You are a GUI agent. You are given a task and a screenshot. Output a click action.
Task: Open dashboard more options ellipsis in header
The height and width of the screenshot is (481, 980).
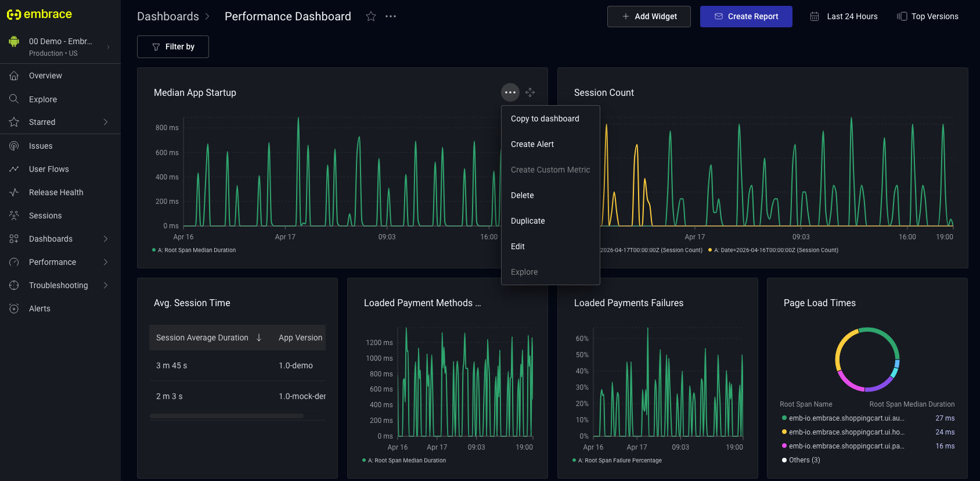coord(391,16)
